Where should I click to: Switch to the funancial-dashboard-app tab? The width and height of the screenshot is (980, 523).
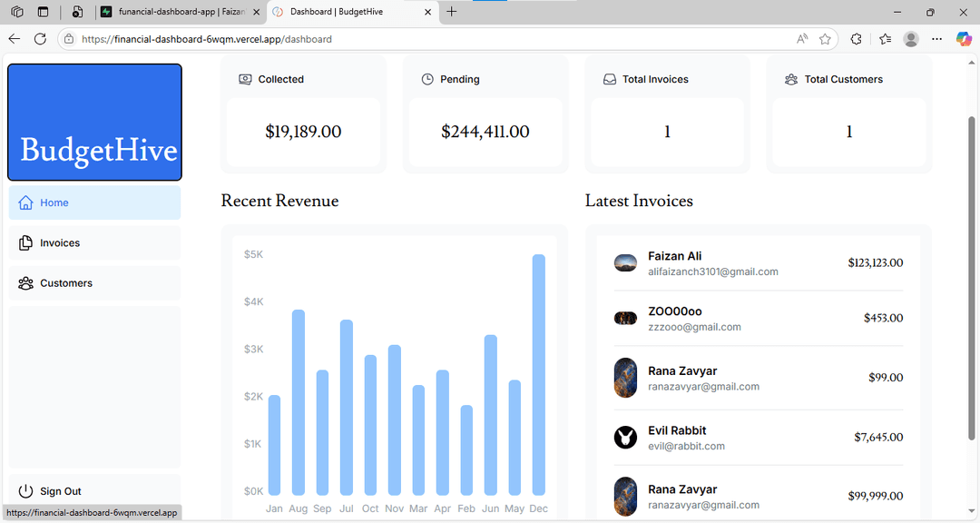181,12
